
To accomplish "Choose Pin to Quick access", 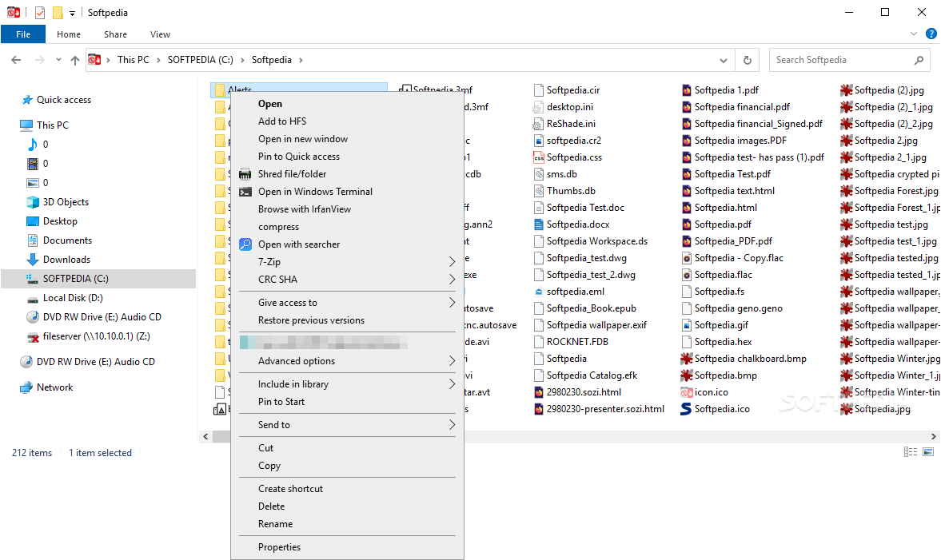I will (299, 157).
